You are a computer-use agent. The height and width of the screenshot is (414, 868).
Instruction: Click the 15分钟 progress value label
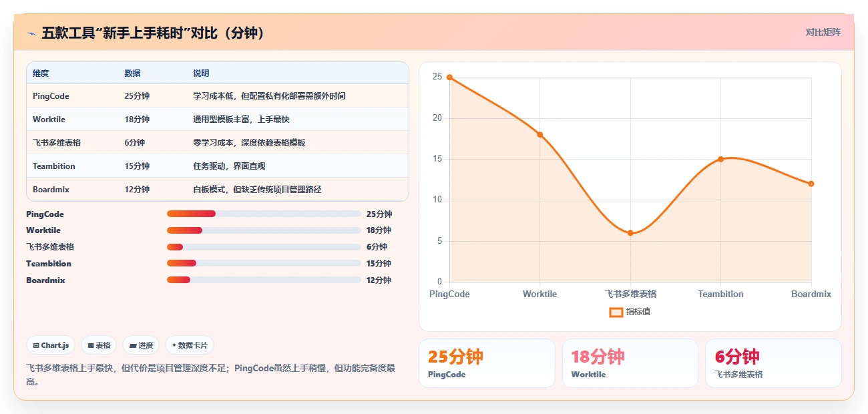(379, 264)
